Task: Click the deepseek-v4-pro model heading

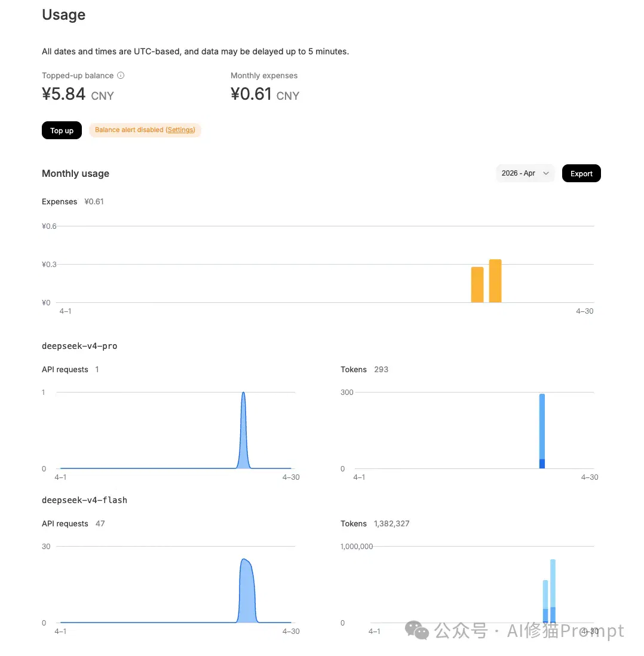Action: (x=79, y=346)
